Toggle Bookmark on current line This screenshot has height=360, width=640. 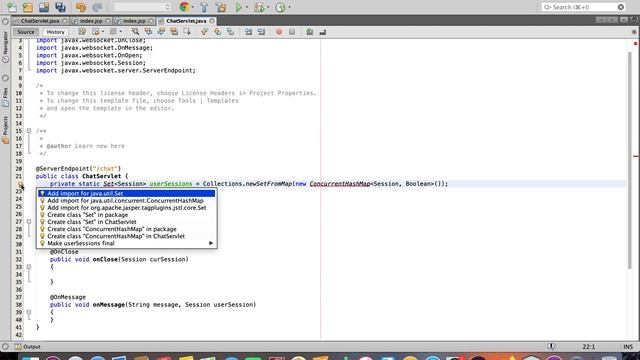tap(231, 32)
